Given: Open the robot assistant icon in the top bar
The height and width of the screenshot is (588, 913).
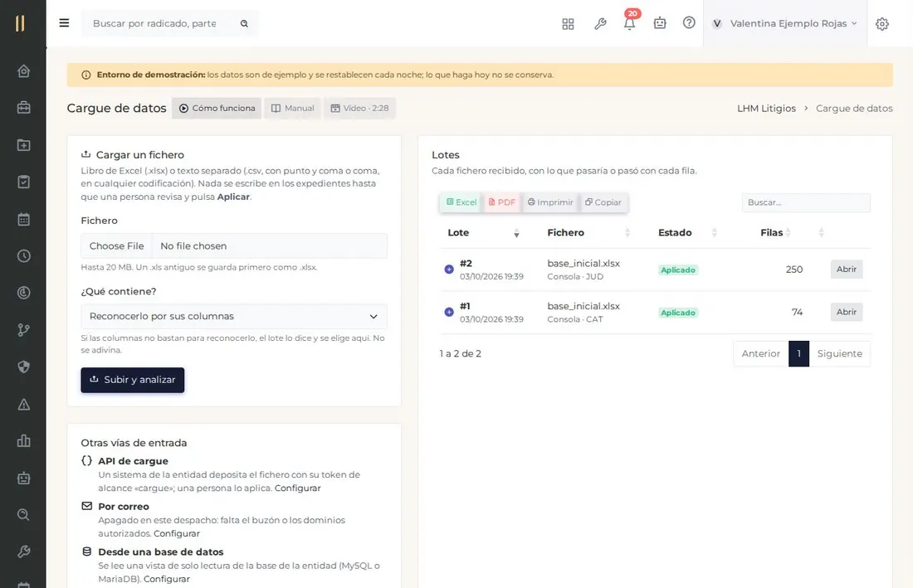Looking at the screenshot, I should (659, 23).
